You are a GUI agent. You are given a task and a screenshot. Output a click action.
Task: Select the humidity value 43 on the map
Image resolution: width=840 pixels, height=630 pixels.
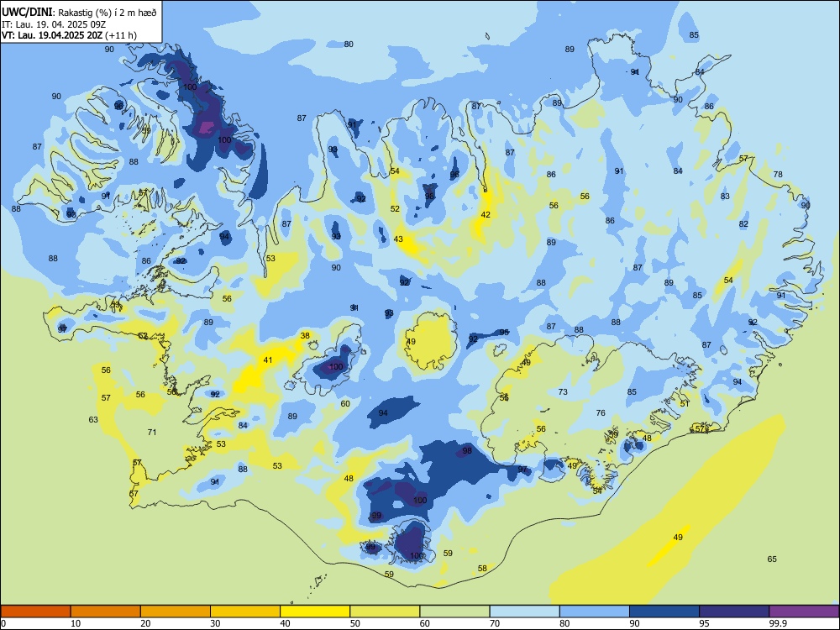398,239
